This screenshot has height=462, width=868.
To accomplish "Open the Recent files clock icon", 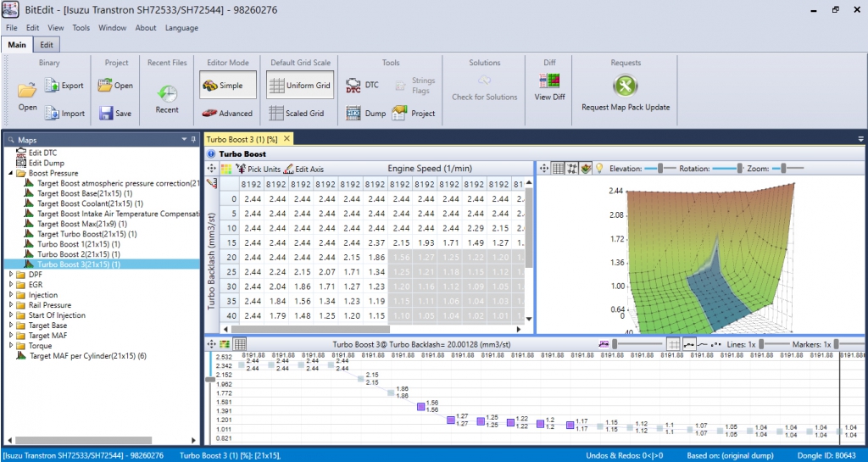I will tap(167, 93).
